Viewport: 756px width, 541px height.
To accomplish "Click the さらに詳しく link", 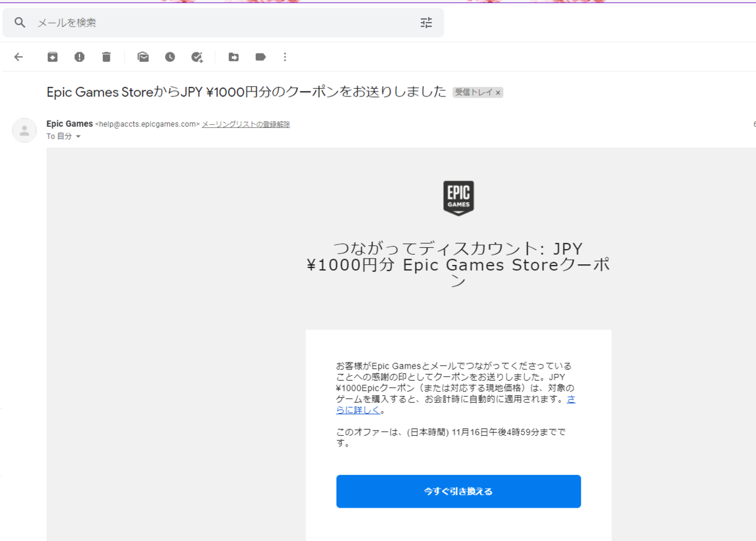I will (x=455, y=404).
